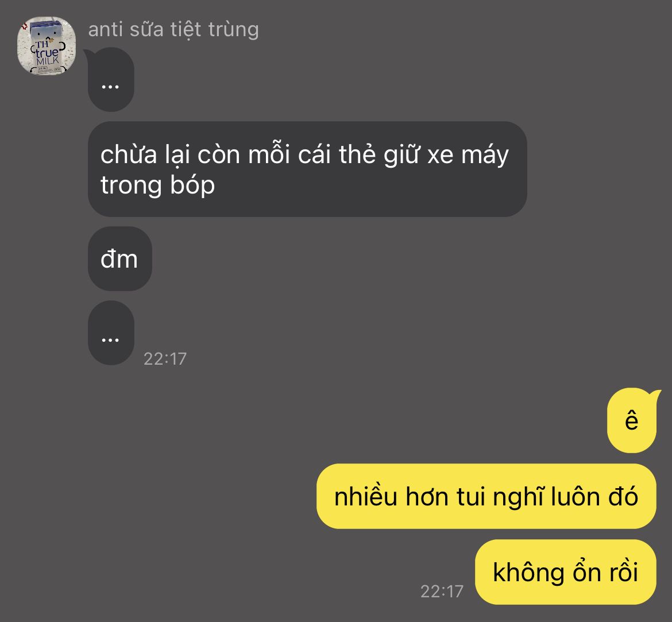Click the word 'nhiều' in the yellow bubble
672x622 pixels.
pos(365,496)
